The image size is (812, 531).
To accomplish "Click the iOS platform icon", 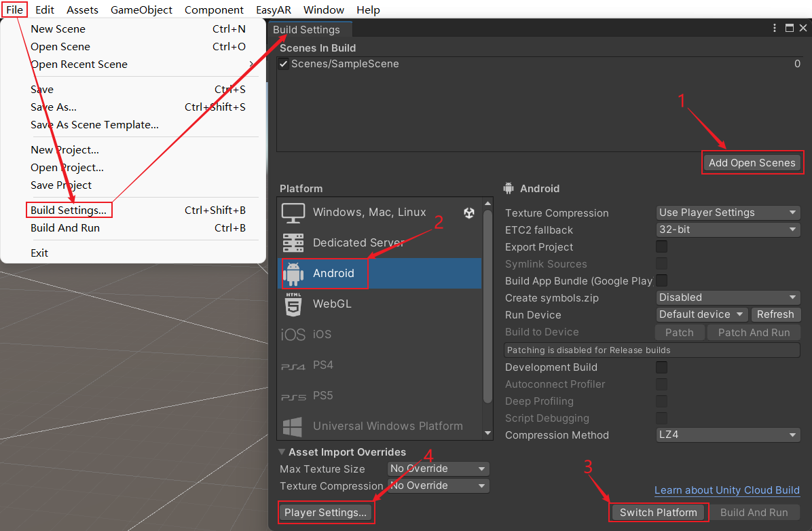I will coord(293,335).
